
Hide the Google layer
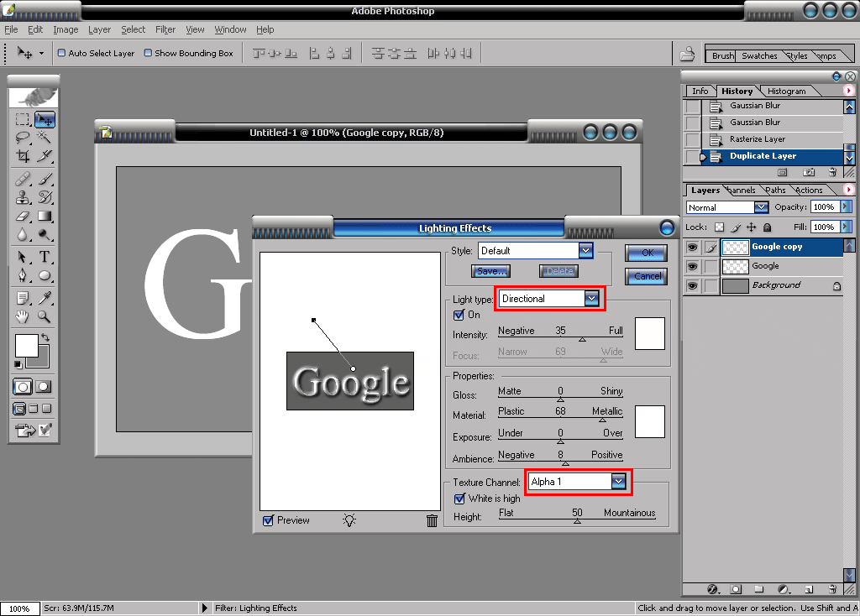tap(693, 266)
